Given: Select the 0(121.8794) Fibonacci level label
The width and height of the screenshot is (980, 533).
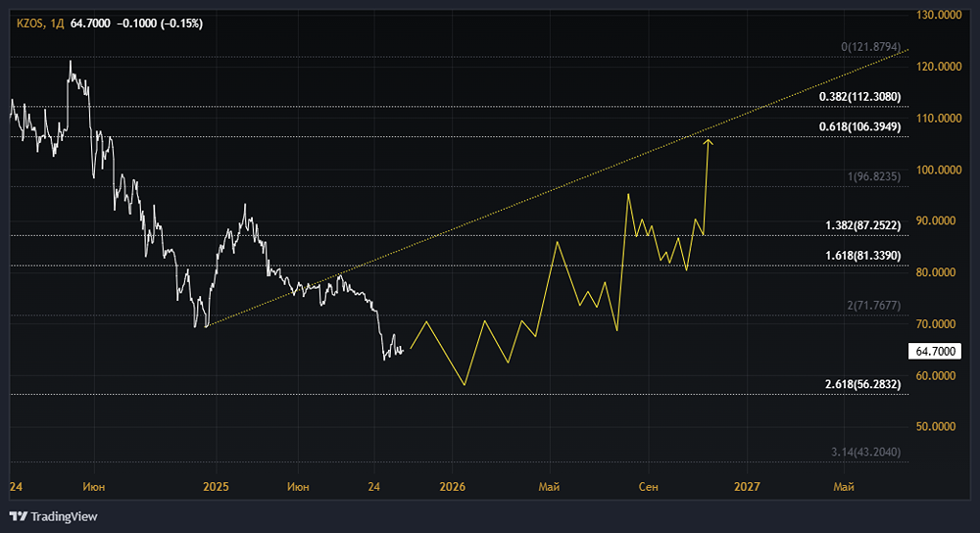Looking at the screenshot, I should click(870, 47).
